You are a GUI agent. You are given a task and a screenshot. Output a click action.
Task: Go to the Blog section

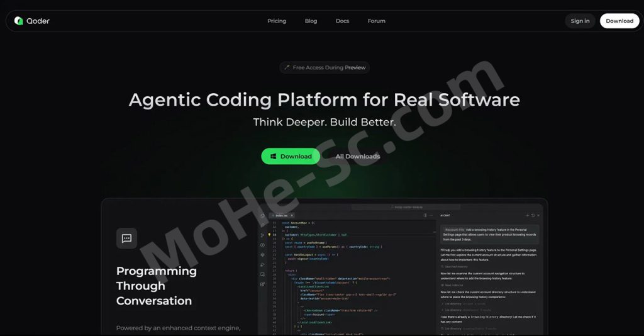click(x=311, y=21)
